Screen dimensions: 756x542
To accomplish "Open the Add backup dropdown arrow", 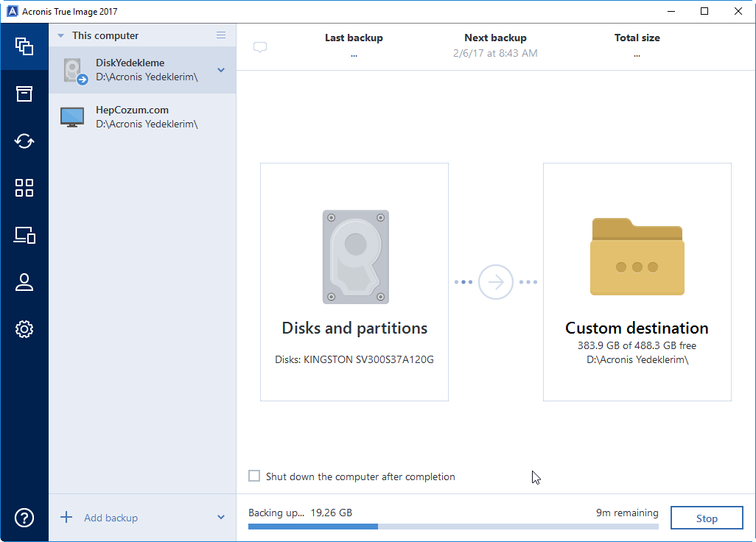I will (221, 518).
